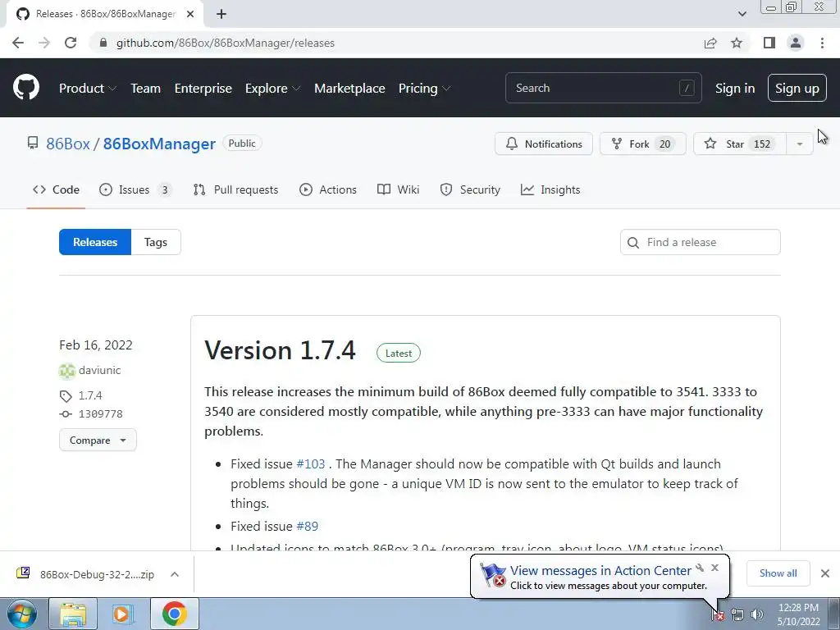Open issue #89 link

pyautogui.click(x=308, y=527)
